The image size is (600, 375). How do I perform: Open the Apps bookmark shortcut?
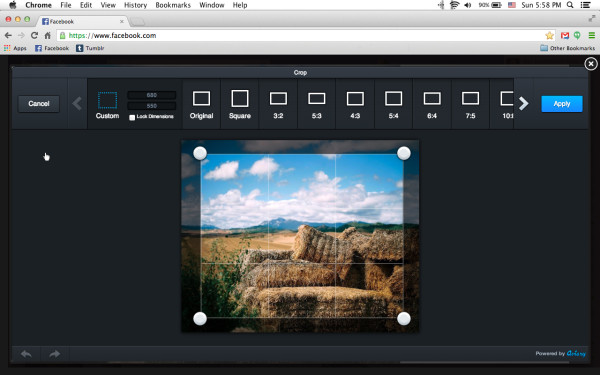[15, 48]
